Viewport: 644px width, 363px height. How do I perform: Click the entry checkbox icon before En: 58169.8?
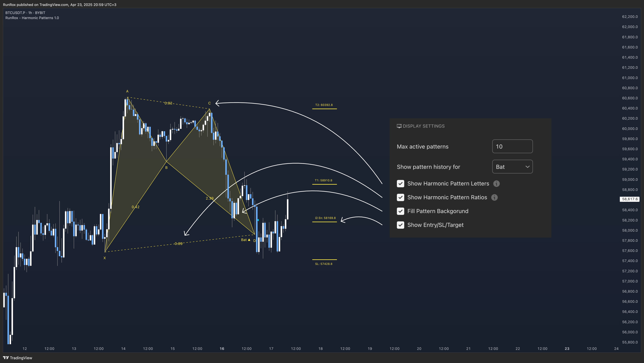(x=316, y=218)
